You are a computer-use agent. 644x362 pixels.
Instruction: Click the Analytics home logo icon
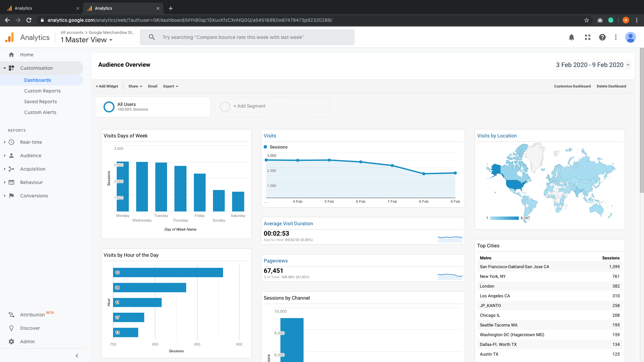[x=10, y=37]
